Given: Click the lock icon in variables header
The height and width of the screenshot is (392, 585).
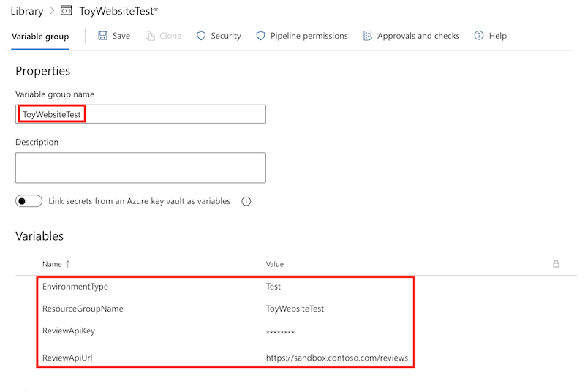Looking at the screenshot, I should [x=556, y=264].
